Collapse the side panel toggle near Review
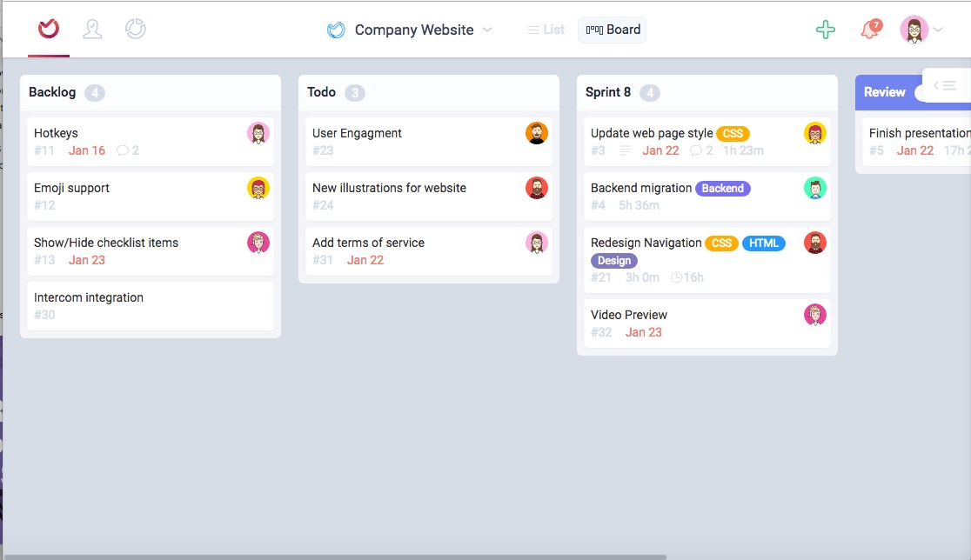Viewport: 971px width, 560px height. [x=945, y=85]
